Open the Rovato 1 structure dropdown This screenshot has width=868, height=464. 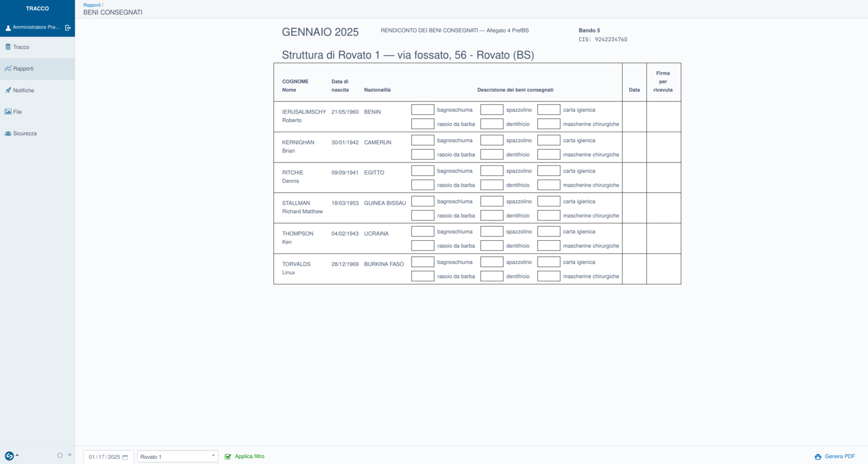coord(178,457)
